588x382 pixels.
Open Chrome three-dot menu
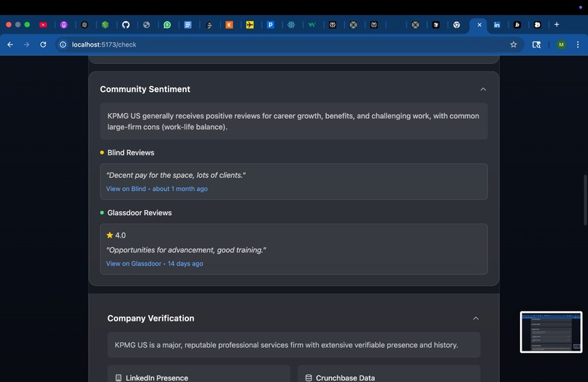point(578,44)
